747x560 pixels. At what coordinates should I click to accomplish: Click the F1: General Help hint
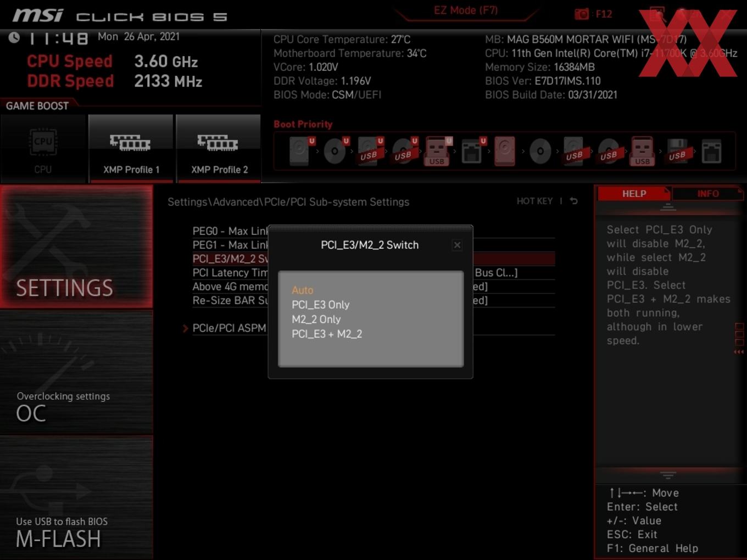point(653,548)
